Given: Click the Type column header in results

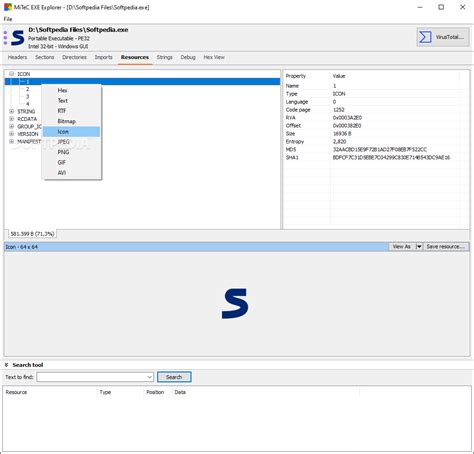Looking at the screenshot, I should pyautogui.click(x=105, y=392).
